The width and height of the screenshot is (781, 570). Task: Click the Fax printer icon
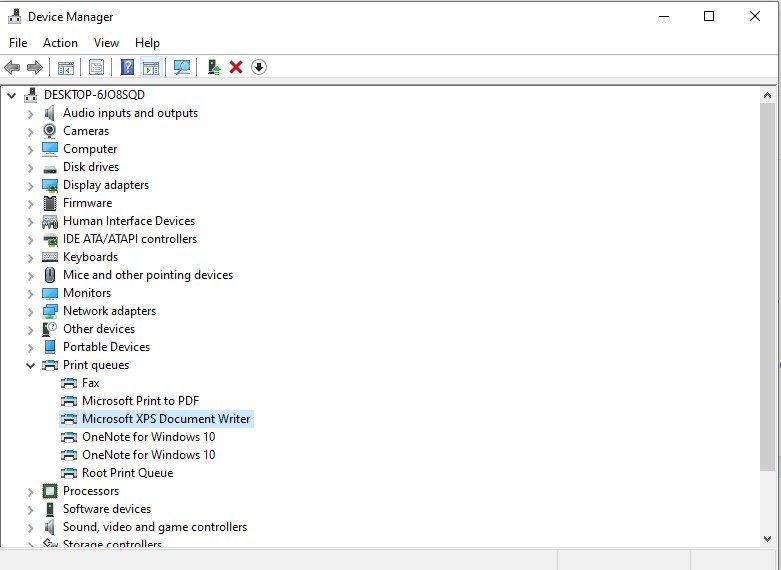click(69, 383)
